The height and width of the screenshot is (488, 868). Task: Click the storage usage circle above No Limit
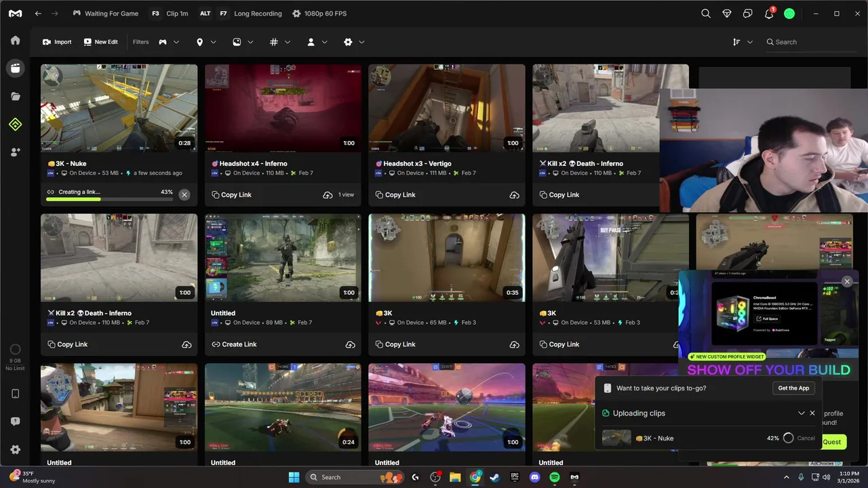(15, 350)
